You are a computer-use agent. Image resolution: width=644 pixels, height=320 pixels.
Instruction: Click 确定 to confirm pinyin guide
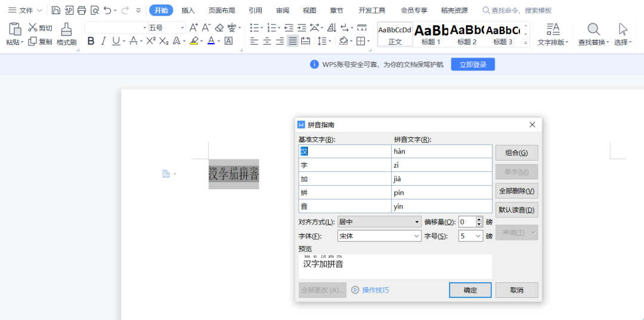tap(470, 290)
